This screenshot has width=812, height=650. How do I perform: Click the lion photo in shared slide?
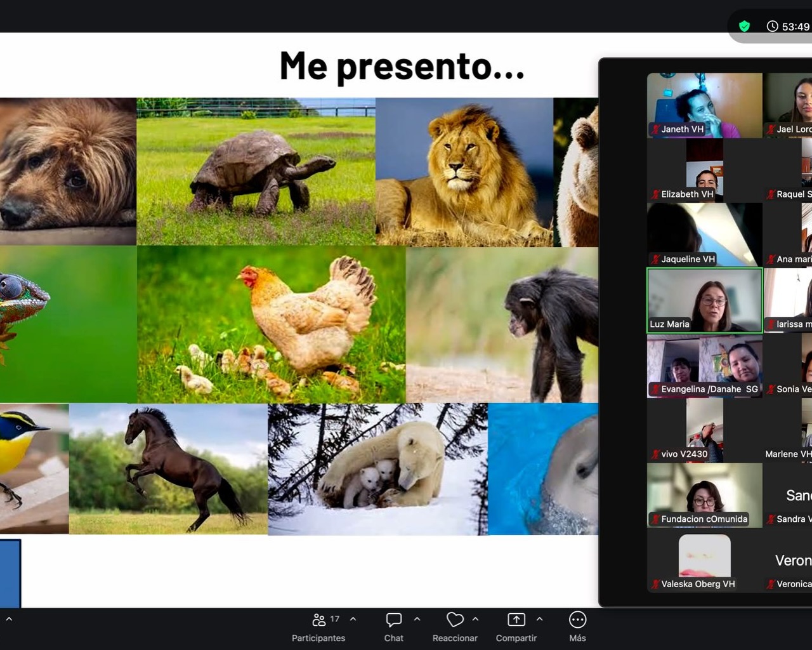[x=464, y=171]
